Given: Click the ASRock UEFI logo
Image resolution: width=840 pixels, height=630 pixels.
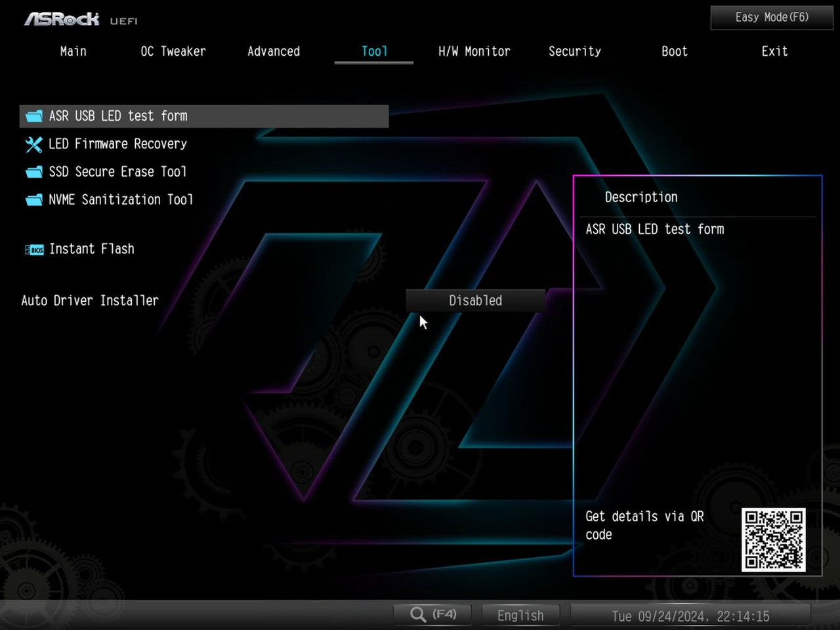Looking at the screenshot, I should (81, 20).
